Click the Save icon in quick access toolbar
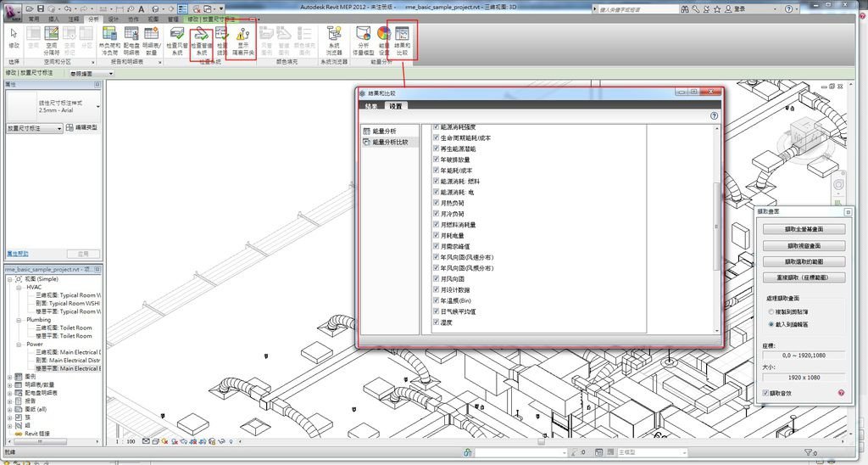 click(41, 9)
